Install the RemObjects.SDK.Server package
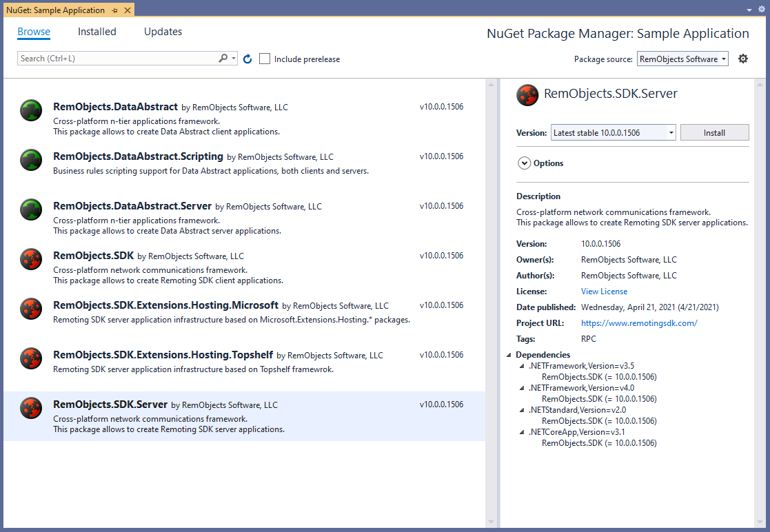The width and height of the screenshot is (770, 532). 715,132
